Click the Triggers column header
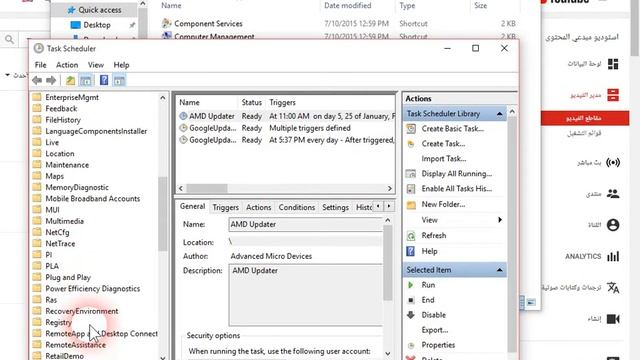Screen dimensions: 640x360 282,102
